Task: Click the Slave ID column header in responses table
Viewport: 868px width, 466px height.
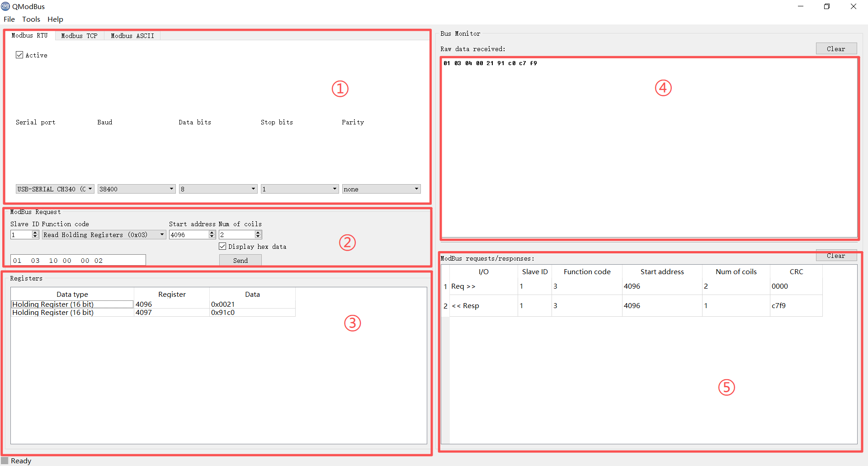Action: pos(535,271)
